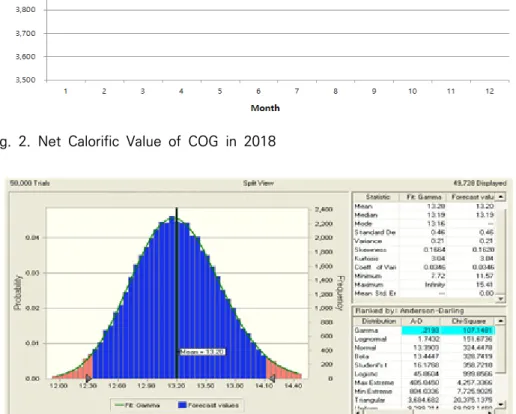Select the Student's t distribution row

click(x=425, y=365)
